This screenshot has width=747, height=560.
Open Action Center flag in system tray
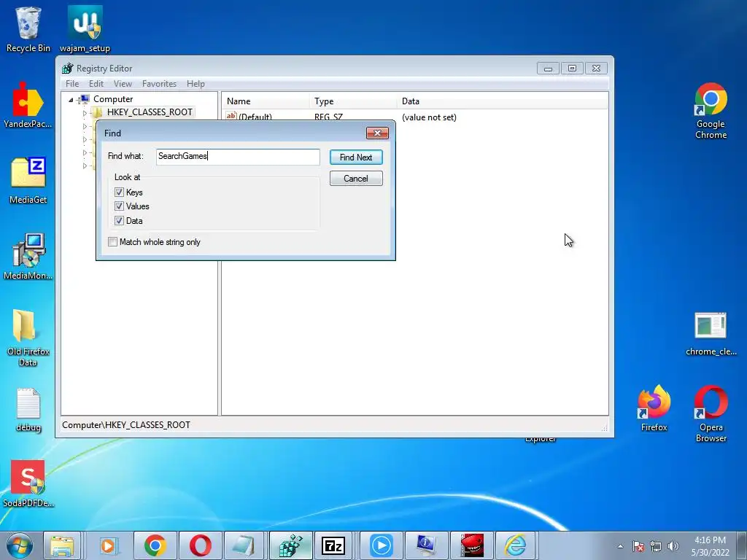coord(638,546)
